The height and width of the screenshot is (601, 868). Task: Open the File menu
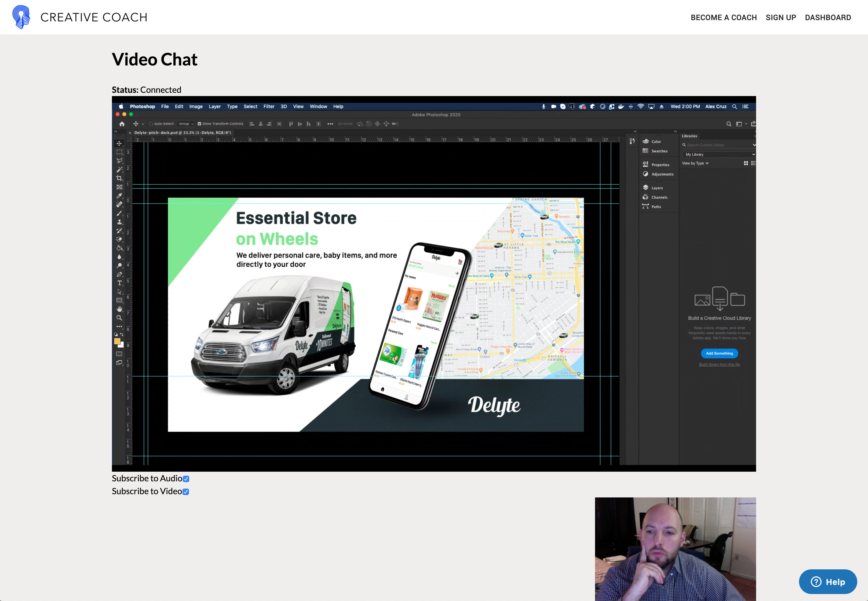[165, 107]
